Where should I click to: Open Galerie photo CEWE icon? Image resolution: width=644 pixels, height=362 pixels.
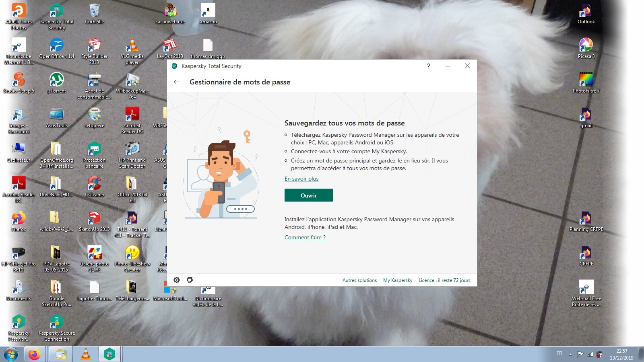(95, 259)
